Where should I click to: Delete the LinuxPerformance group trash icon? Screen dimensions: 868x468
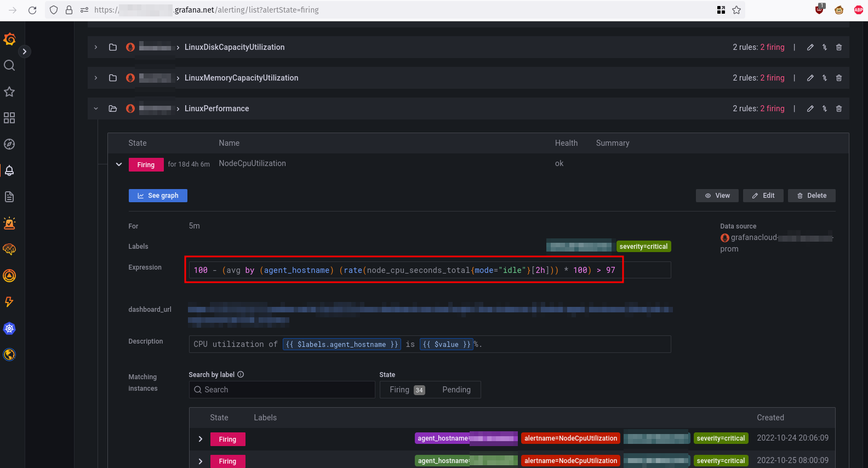pyautogui.click(x=839, y=109)
